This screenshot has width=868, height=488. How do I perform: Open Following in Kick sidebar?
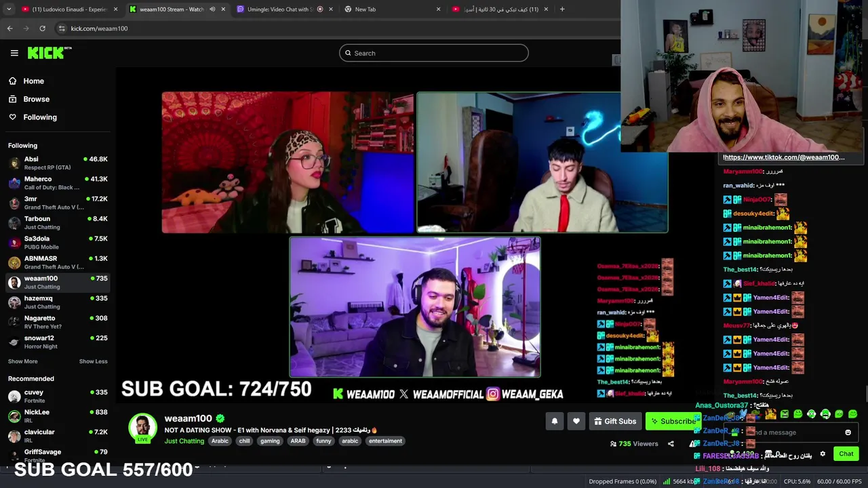coord(40,117)
